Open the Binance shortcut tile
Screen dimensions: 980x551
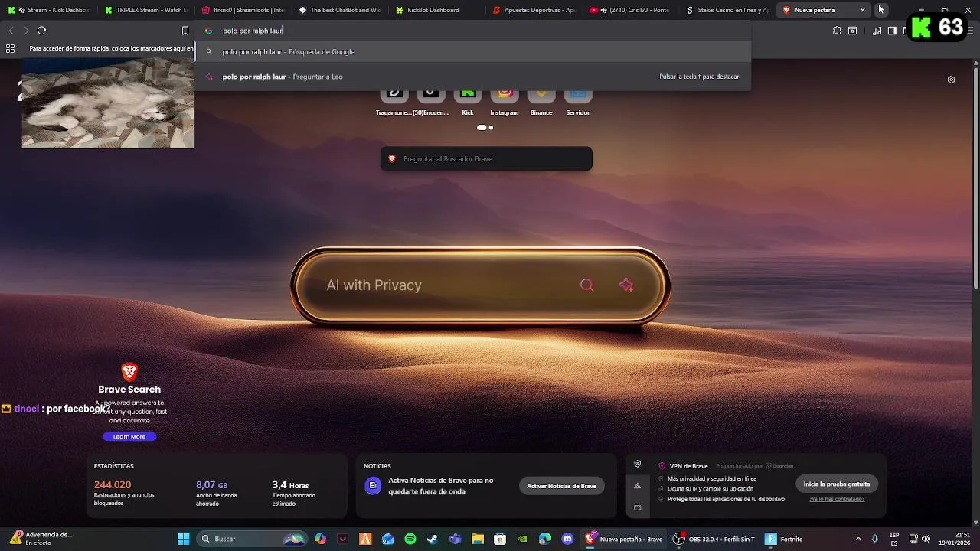[x=541, y=99]
